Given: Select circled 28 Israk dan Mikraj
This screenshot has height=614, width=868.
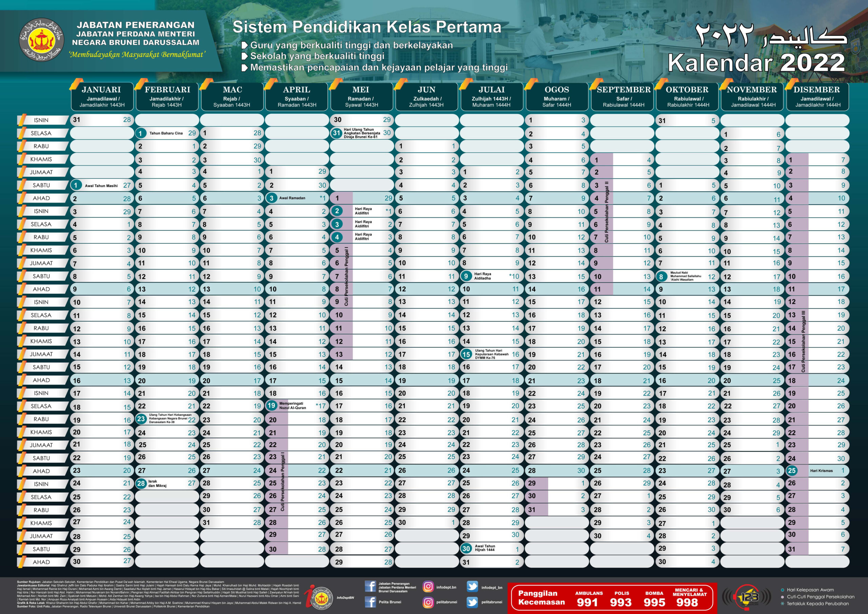Looking at the screenshot, I should [141, 483].
